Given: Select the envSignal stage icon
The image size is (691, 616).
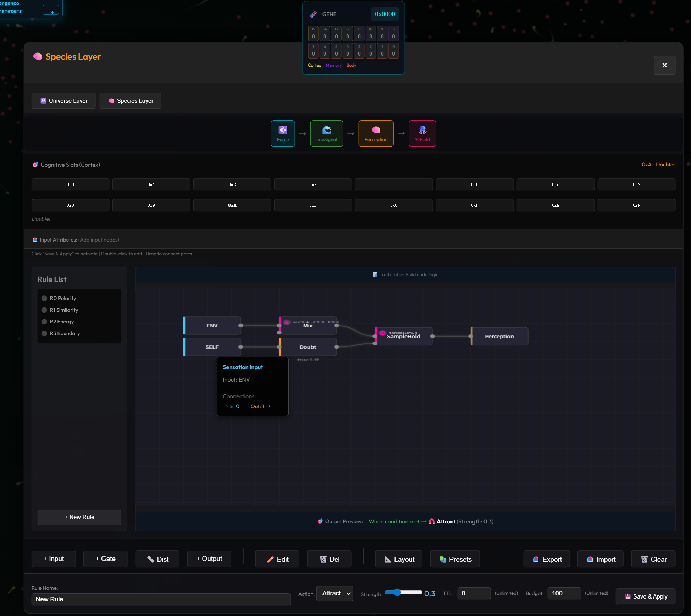Looking at the screenshot, I should click(x=327, y=130).
